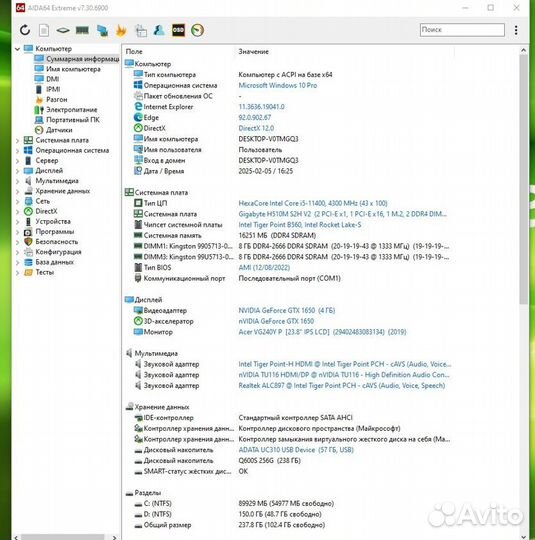The width and height of the screenshot is (535, 540).
Task: Open the Realtek ALC897 audio adapter link
Action: (x=342, y=385)
